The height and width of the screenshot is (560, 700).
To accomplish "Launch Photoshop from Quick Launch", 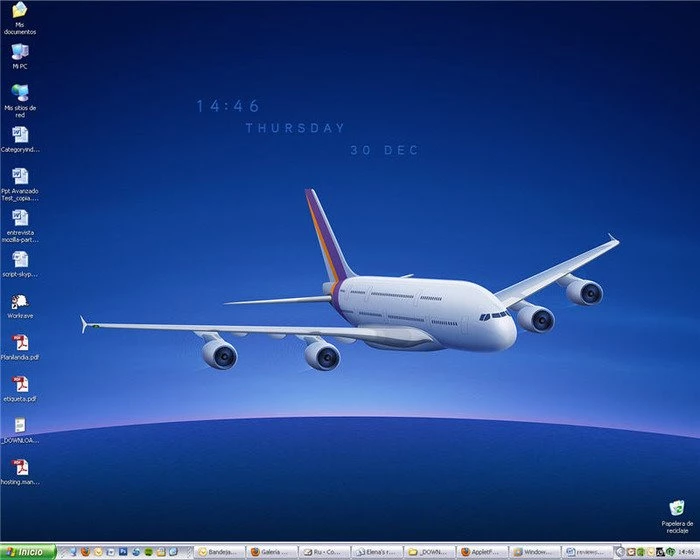I will pyautogui.click(x=123, y=552).
